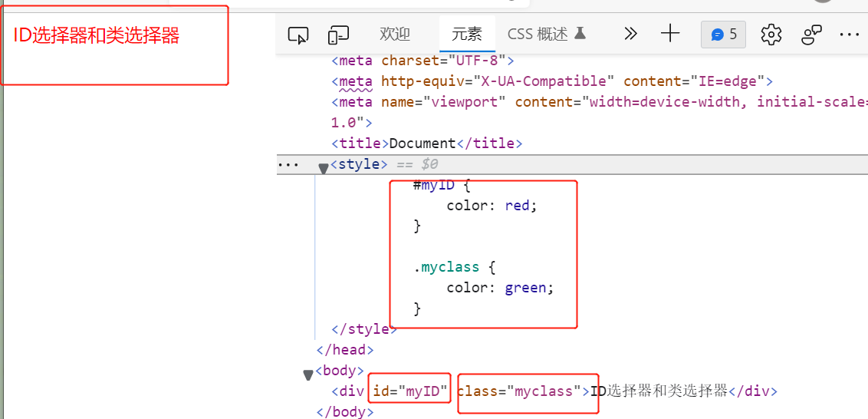Select the meta http-equiv line

[x=552, y=81]
